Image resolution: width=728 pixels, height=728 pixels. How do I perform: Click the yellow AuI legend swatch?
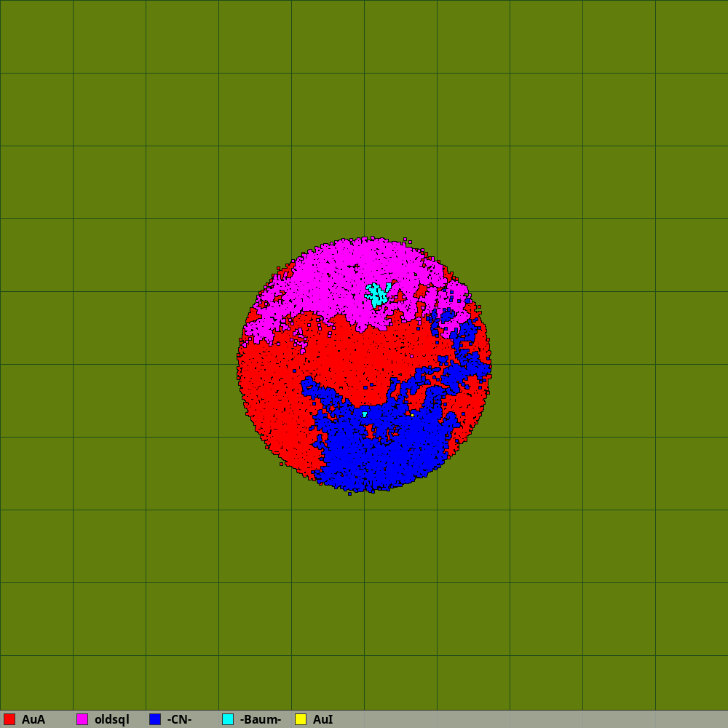click(301, 719)
